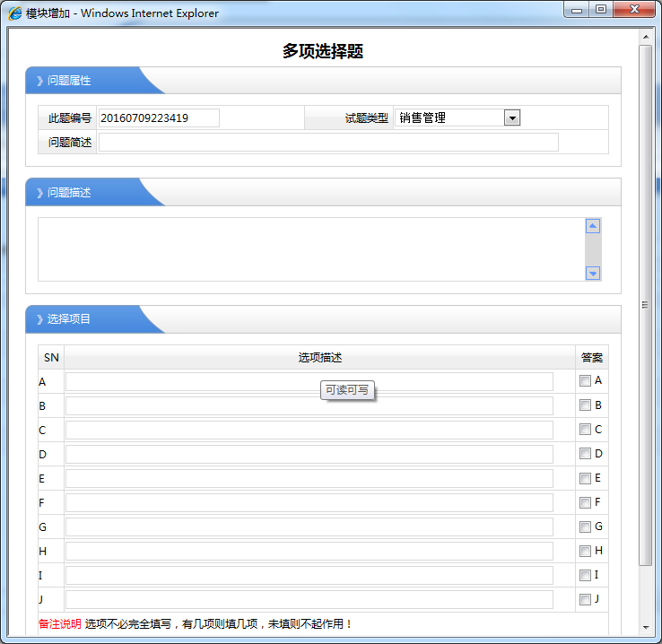Click the 此题编号 input field
The image size is (662, 644).
[159, 118]
